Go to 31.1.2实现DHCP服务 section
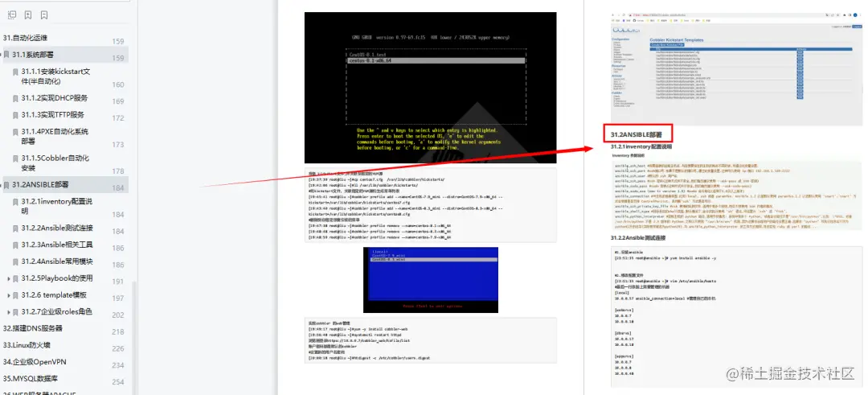868x395 pixels. click(55, 98)
